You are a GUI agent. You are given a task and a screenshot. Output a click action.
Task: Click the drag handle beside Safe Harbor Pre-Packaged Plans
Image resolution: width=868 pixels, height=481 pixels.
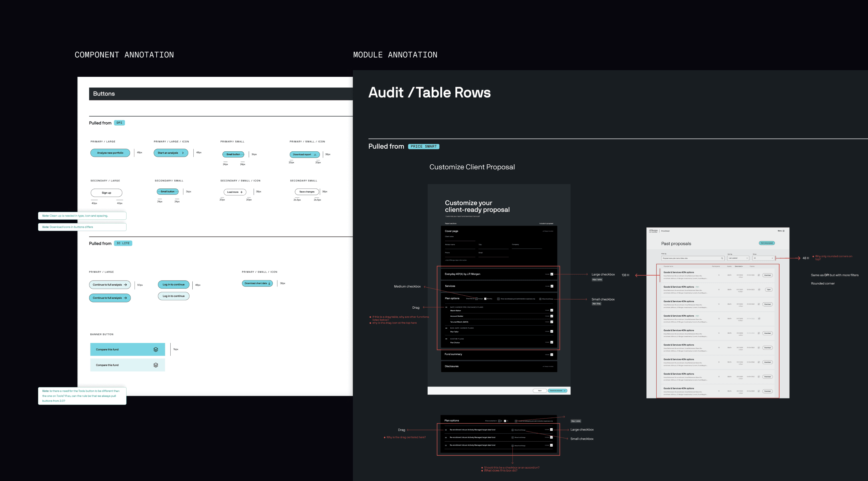tap(446, 307)
